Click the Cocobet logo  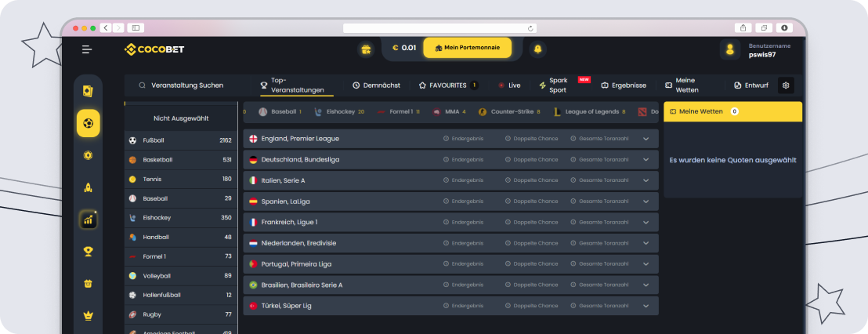[x=154, y=49]
